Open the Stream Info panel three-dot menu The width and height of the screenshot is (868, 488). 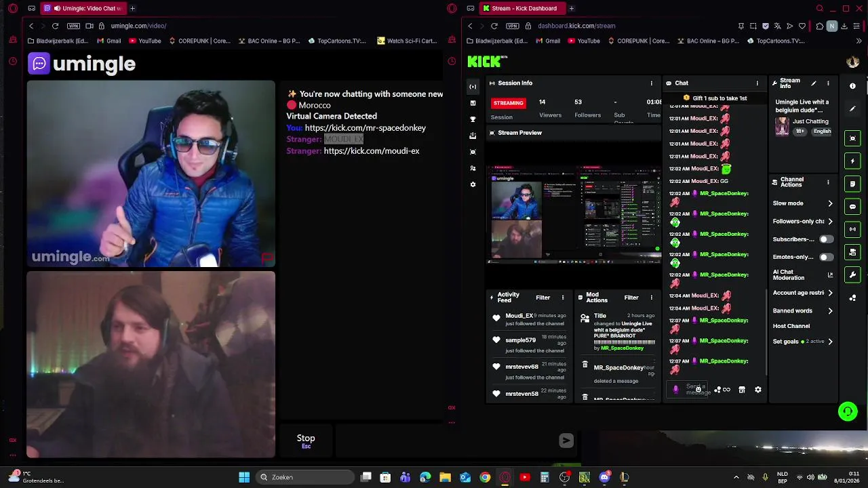coord(828,83)
